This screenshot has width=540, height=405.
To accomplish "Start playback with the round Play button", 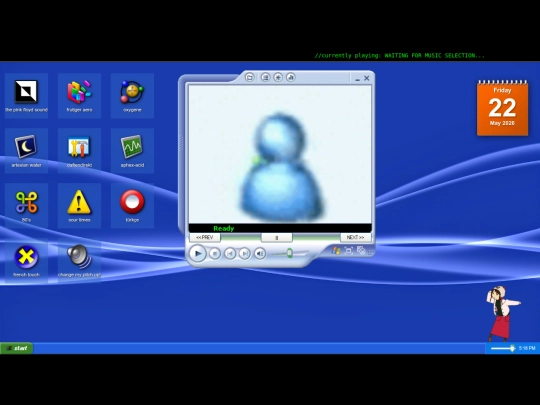I will (198, 253).
